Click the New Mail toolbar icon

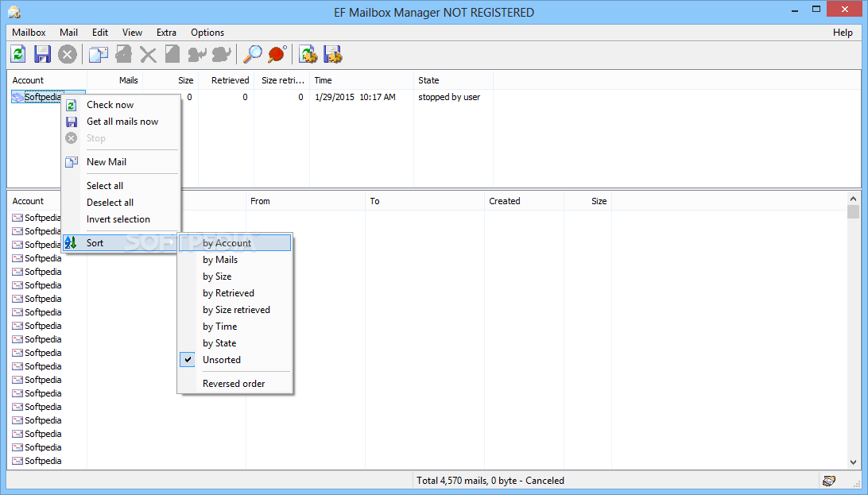(x=99, y=54)
